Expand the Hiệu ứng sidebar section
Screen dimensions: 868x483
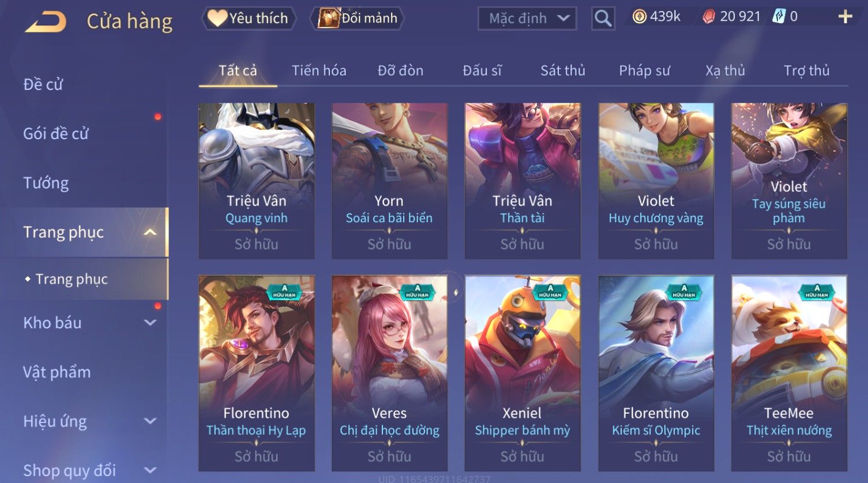coord(150,421)
